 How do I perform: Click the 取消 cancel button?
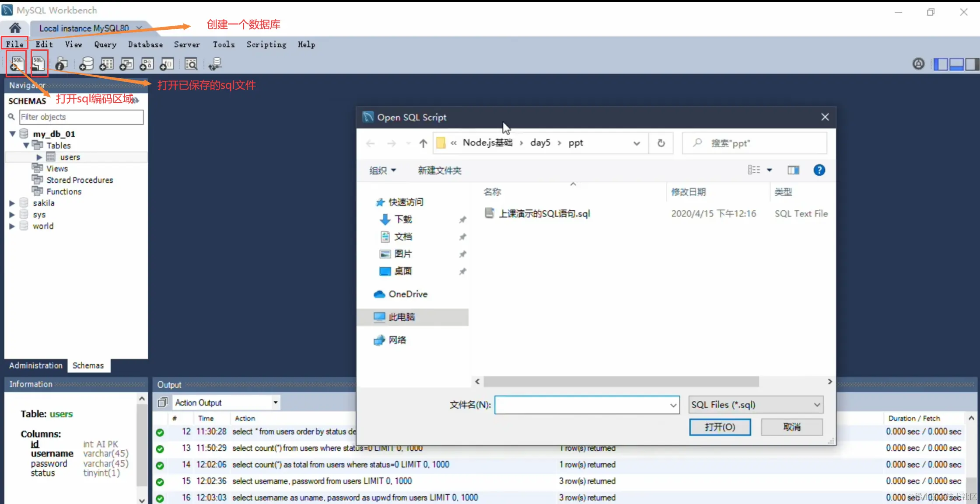click(x=791, y=427)
